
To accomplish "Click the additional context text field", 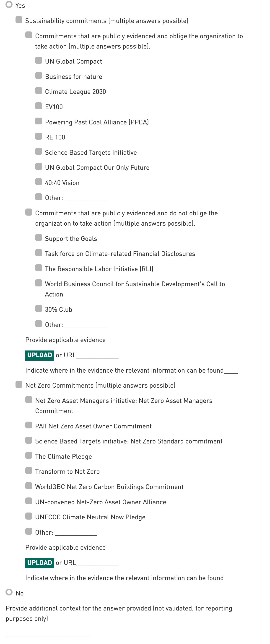I will (x=48, y=633).
